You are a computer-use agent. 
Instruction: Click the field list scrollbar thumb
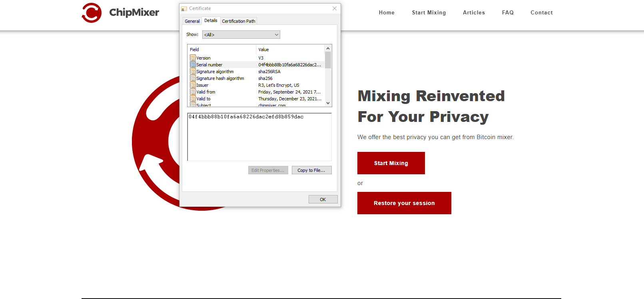click(x=328, y=60)
